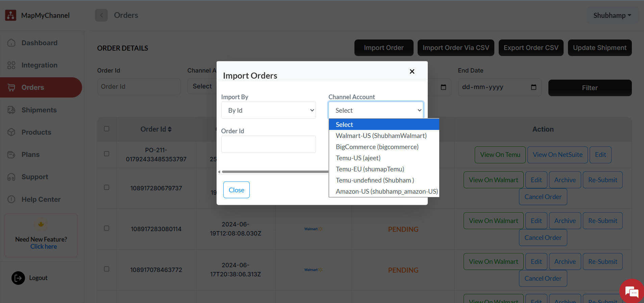Sort the table by Order Id arrows
Screen dimensions: 644x303
(170, 129)
